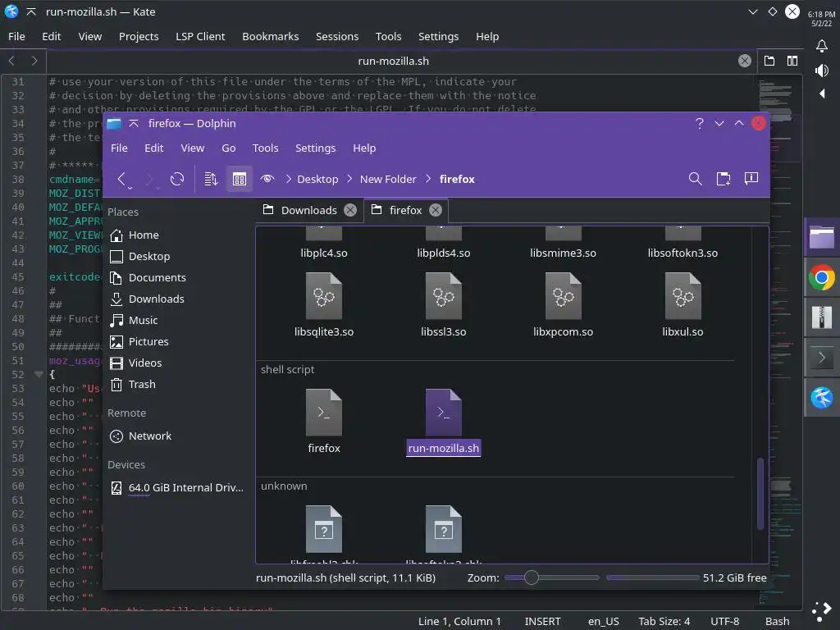Change Bash syntax highlighting mode
Viewport: 840px width, 630px height.
pyautogui.click(x=778, y=622)
